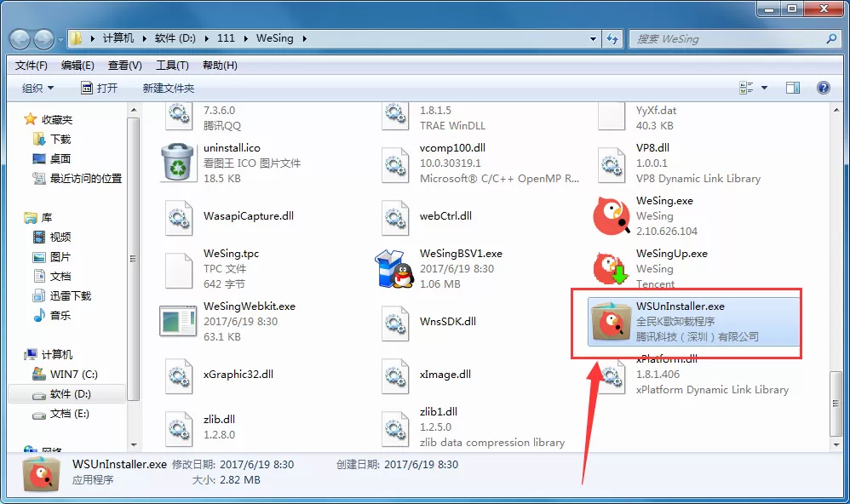The image size is (850, 504).
Task: Select the WeSingBSV1.exe penguin icon
Action: pos(394,268)
